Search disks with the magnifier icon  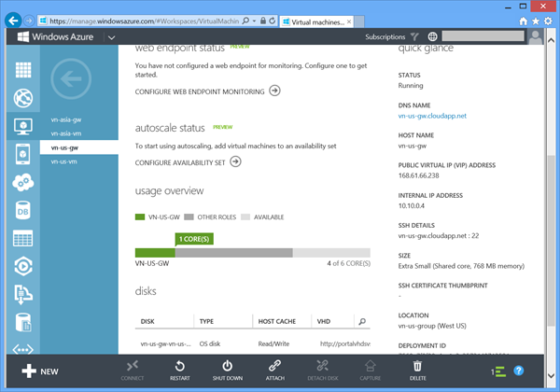coord(362,321)
